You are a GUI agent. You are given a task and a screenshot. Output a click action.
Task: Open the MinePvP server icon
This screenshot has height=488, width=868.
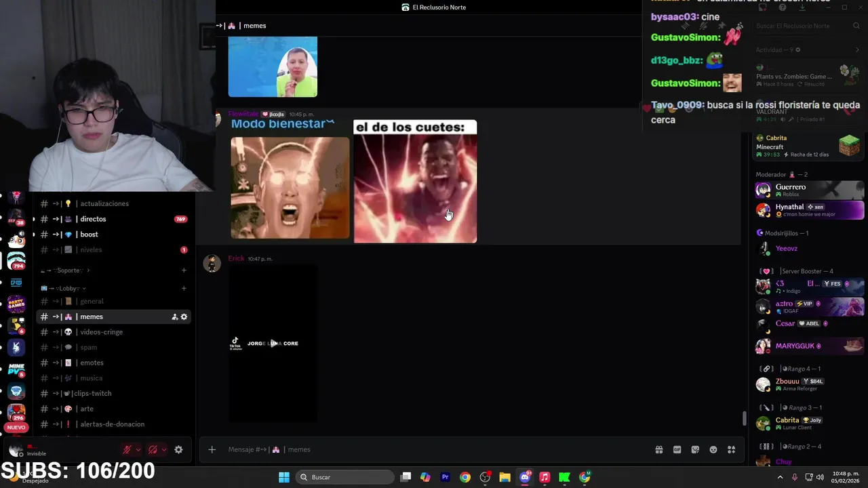pyautogui.click(x=16, y=369)
